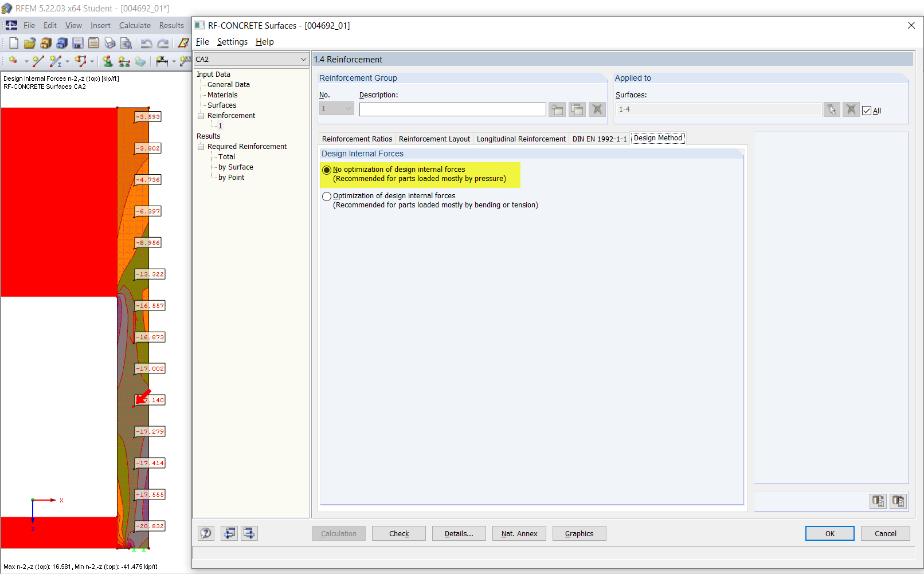The height and width of the screenshot is (574, 924).
Task: Click the new member icon in RFEM toolbar
Action: point(55,61)
